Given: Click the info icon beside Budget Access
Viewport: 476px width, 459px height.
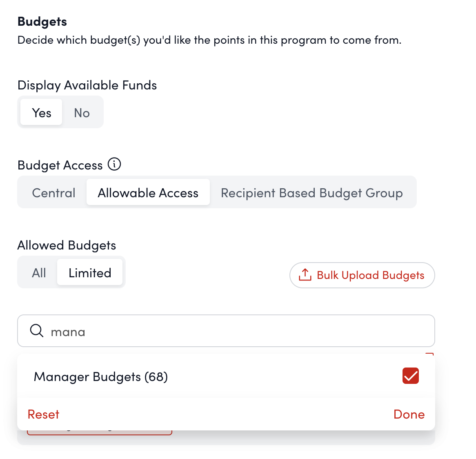Looking at the screenshot, I should (x=114, y=164).
